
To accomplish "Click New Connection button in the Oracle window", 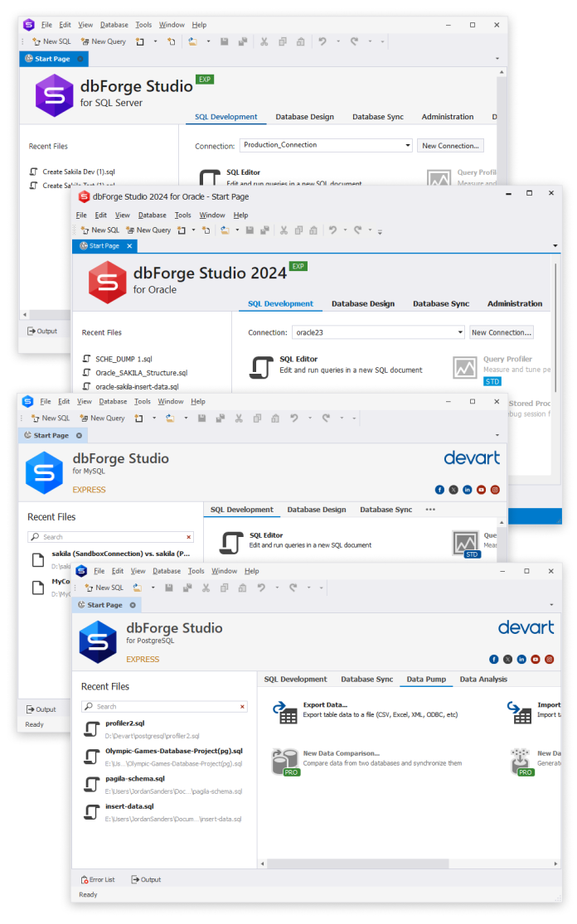I will [x=501, y=332].
